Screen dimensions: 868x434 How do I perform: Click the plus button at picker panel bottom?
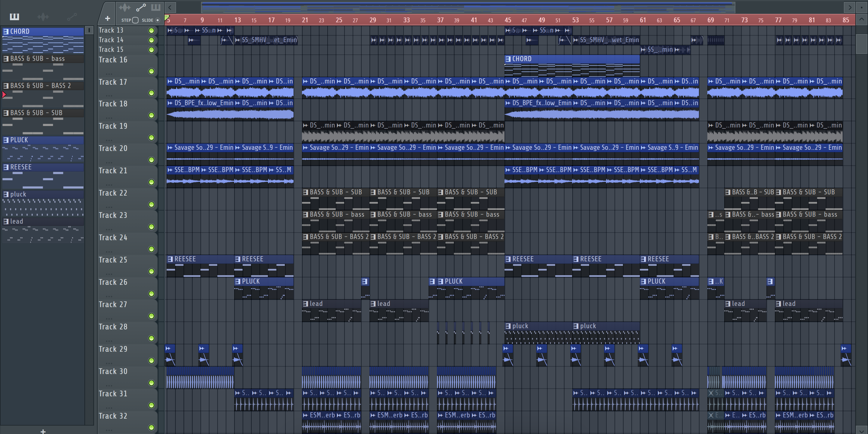point(43,431)
